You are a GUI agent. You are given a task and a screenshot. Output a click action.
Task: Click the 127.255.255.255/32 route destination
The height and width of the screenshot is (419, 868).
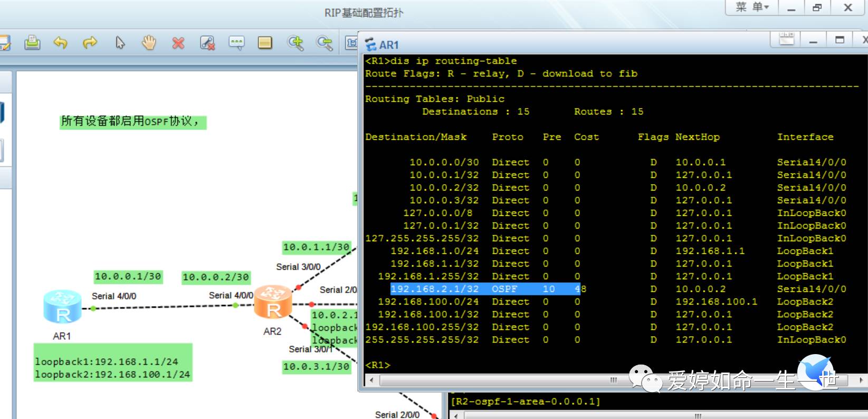422,239
